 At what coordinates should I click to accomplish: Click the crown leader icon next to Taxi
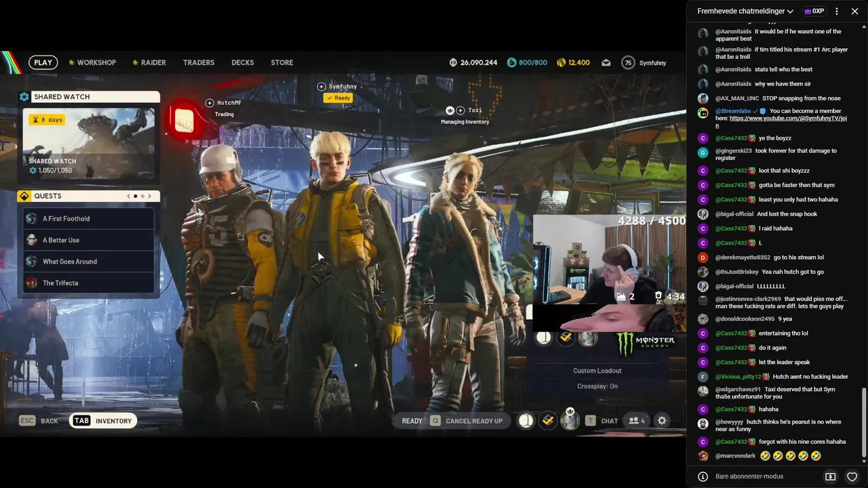450,110
